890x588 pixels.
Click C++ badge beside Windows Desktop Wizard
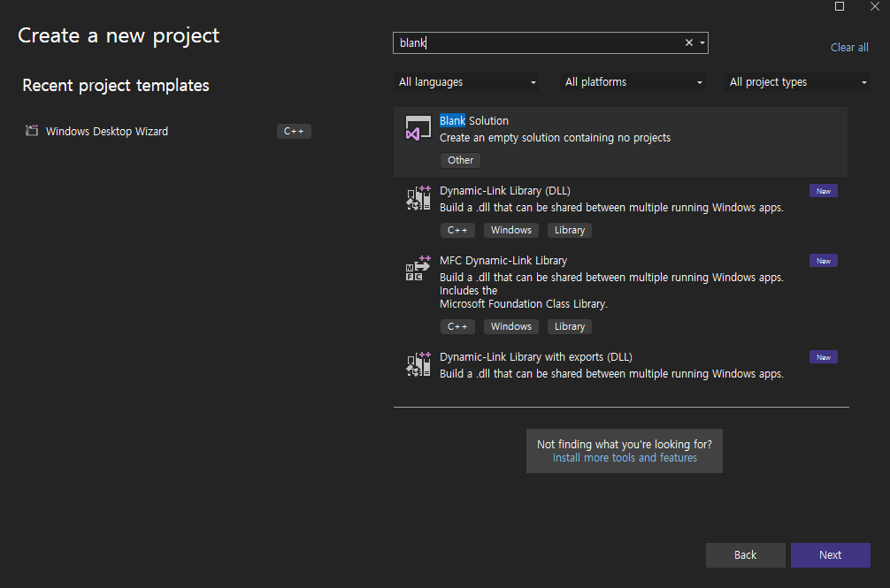[x=294, y=131]
